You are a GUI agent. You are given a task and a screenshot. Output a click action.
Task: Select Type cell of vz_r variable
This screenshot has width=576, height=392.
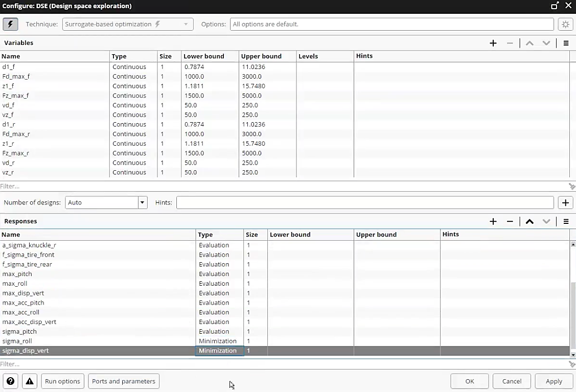133,172
